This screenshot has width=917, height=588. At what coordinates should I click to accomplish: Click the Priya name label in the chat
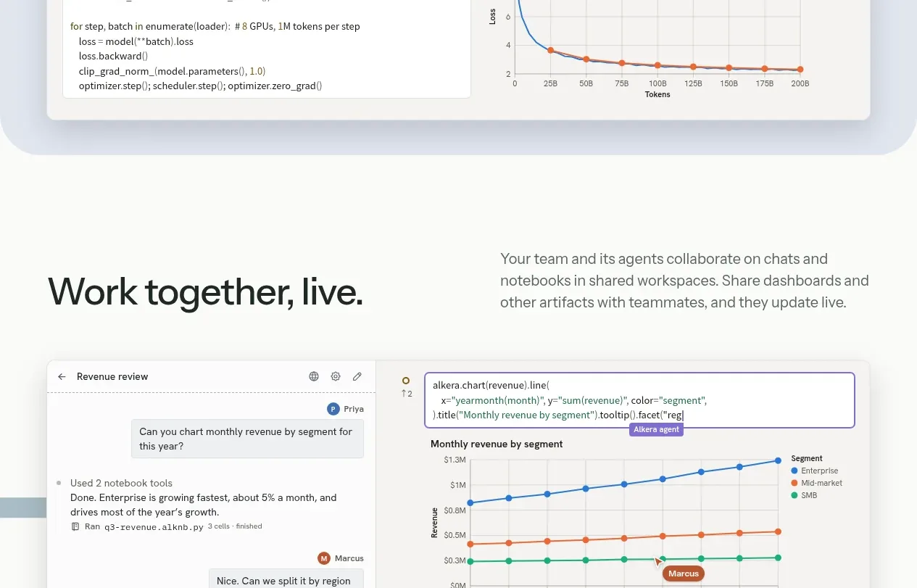coord(354,409)
